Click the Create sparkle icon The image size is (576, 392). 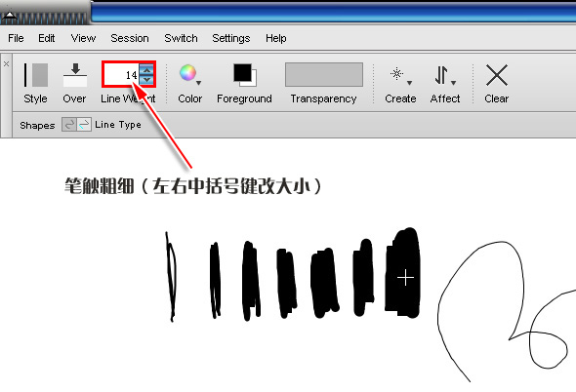[x=396, y=74]
